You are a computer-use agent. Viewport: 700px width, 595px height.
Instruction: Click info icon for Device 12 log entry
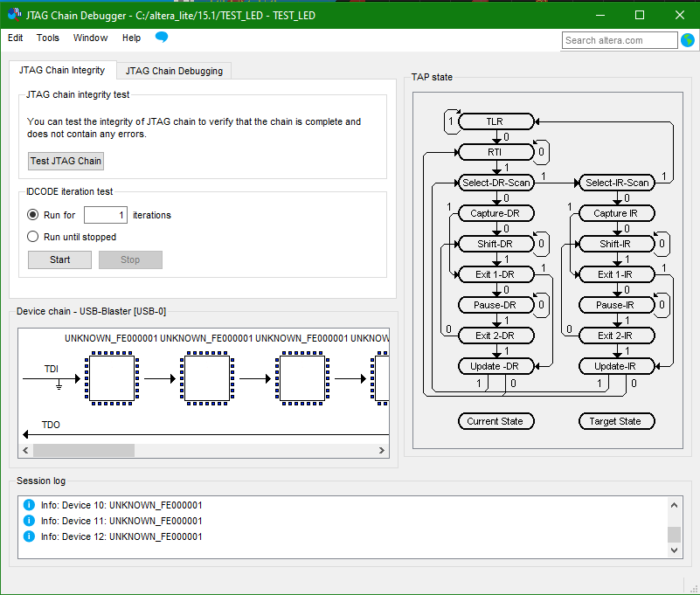(29, 536)
